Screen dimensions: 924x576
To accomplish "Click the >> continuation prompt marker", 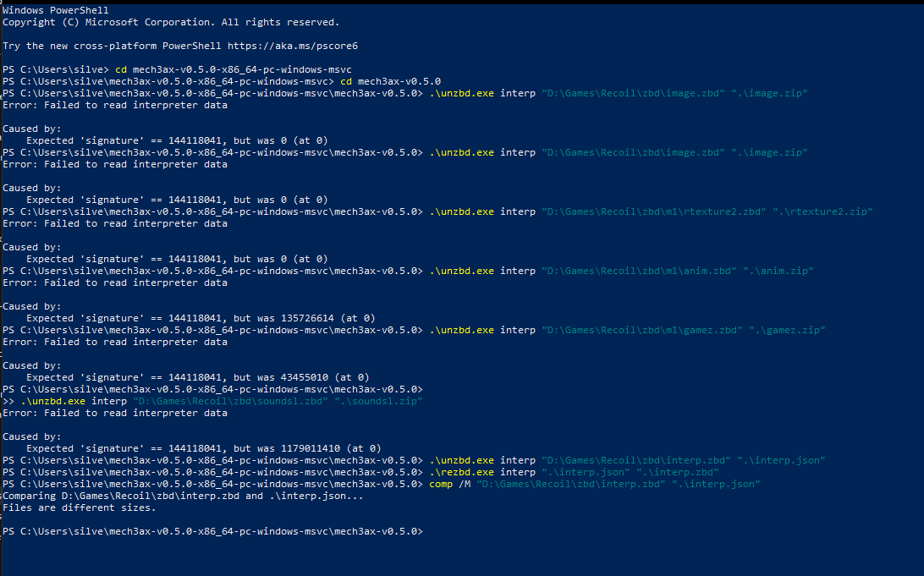I will pyautogui.click(x=8, y=401).
